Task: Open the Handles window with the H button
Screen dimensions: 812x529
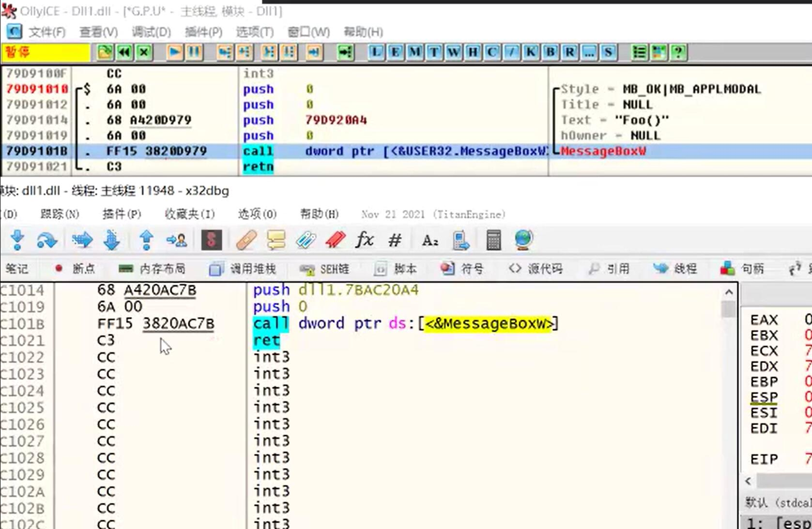Action: pos(473,52)
